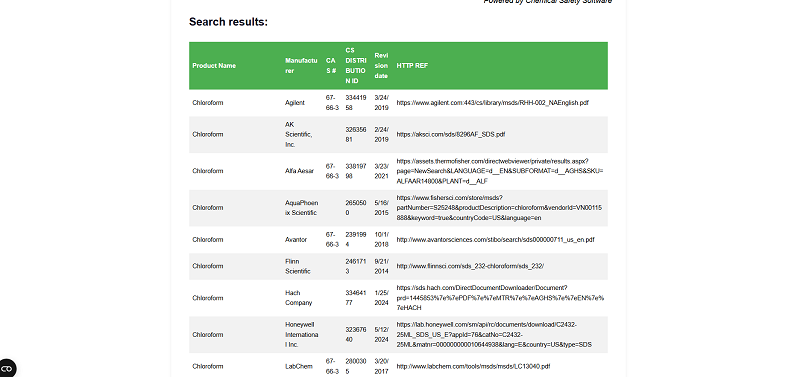
Task: Click the Search results heading
Action: point(228,22)
